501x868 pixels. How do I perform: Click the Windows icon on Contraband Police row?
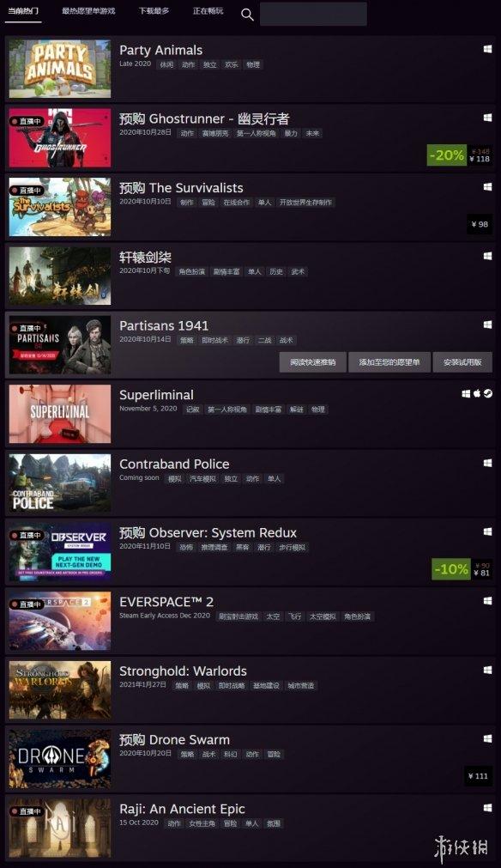tap(488, 463)
